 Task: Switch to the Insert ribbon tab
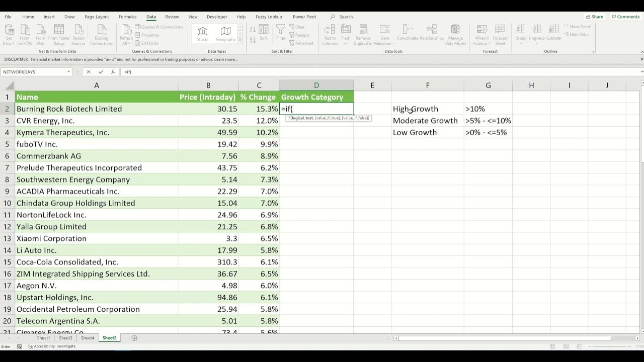point(49,17)
